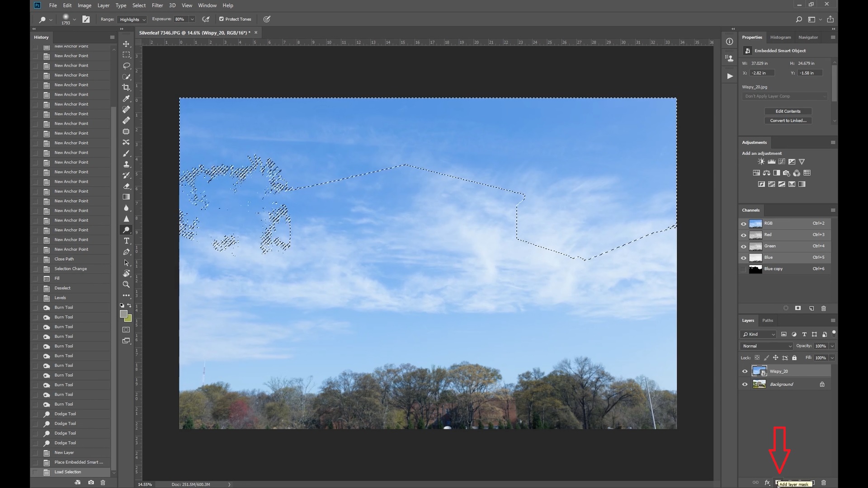Open the Fill dropdown arrow
This screenshot has height=488, width=868.
pos(832,358)
